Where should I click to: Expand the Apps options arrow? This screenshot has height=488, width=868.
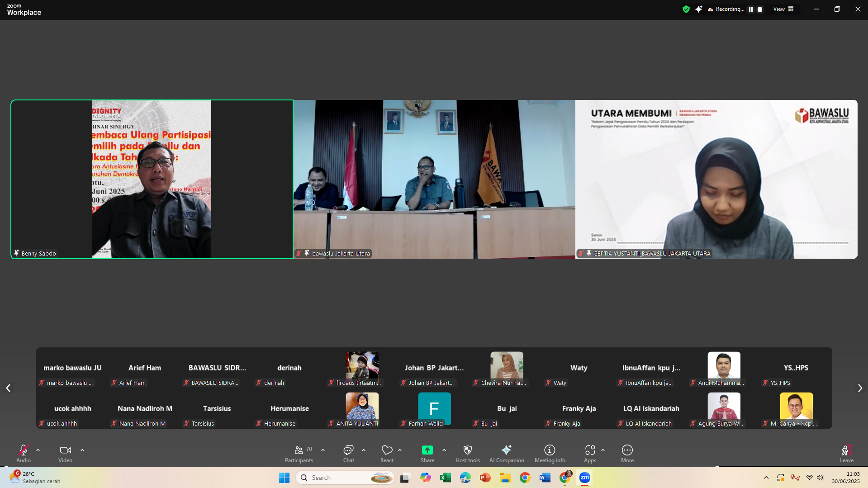pos(603,450)
